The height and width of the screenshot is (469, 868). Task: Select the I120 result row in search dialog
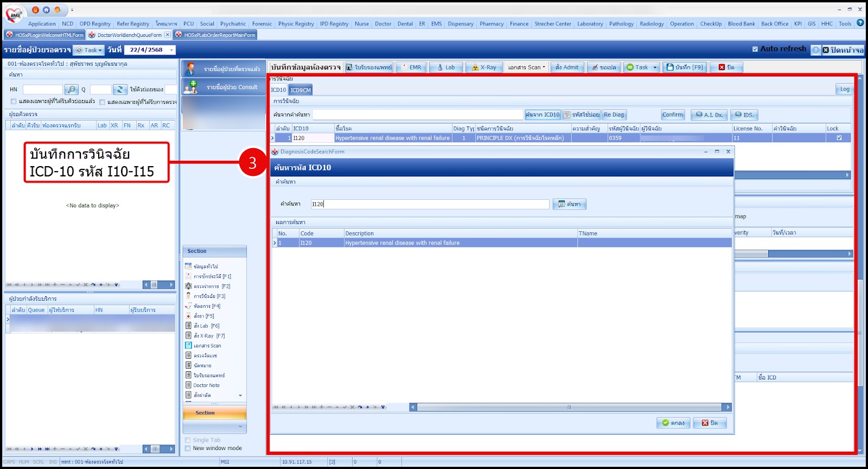502,243
